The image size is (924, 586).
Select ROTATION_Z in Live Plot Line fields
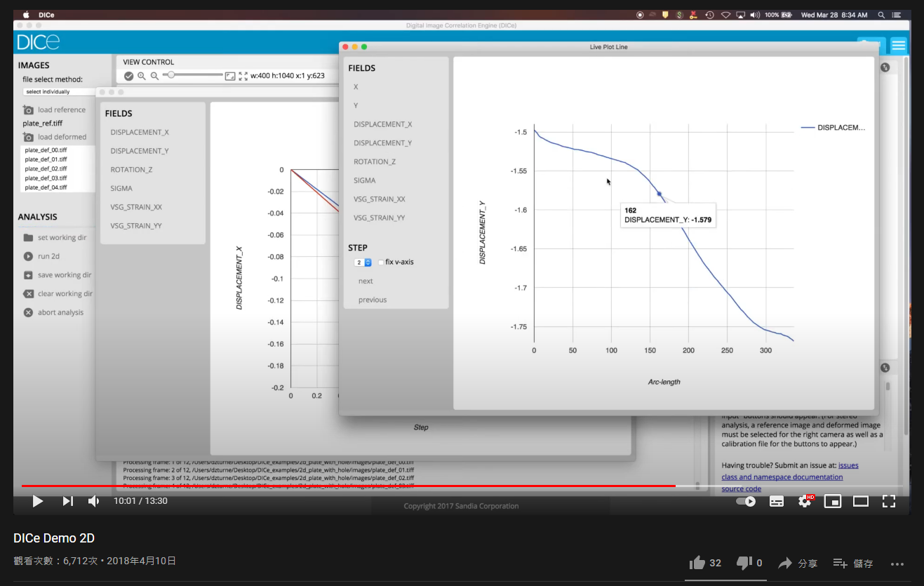coord(375,161)
